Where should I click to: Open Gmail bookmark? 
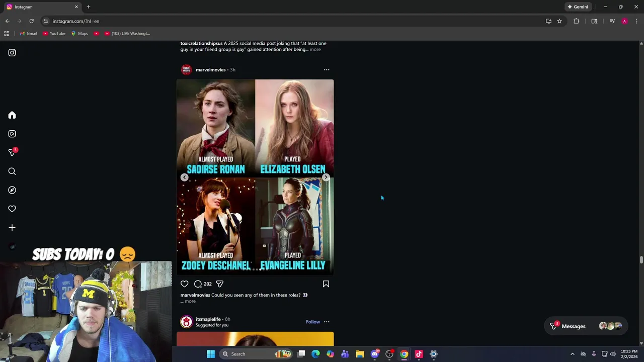pos(28,34)
